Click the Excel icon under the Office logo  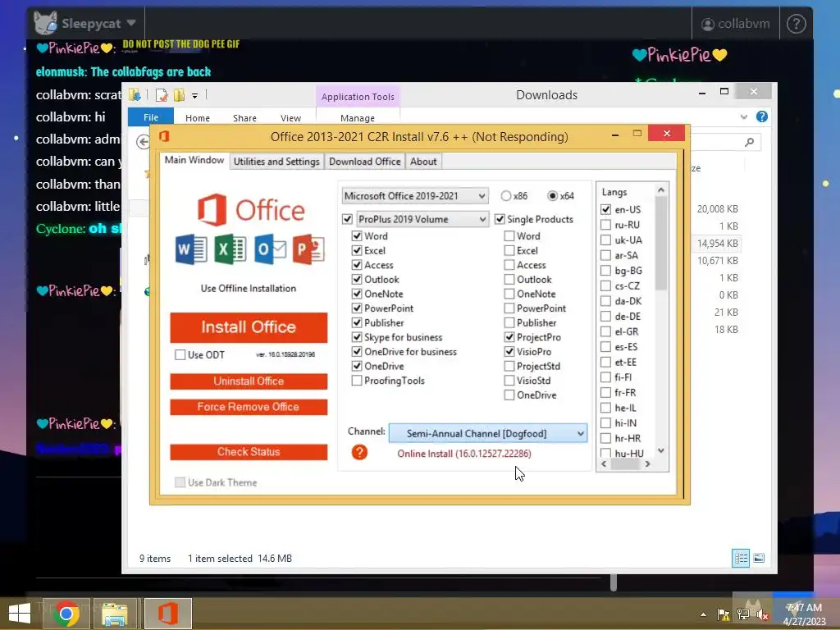tap(231, 249)
